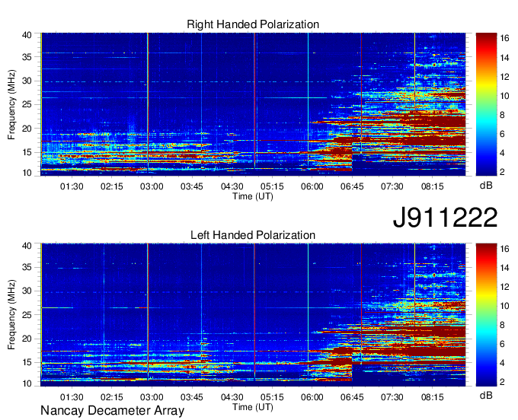Select "Frequency (MHz)" axis label of Right Handed plot
Image resolution: width=518 pixels, height=420 pixels.
pos(11,104)
